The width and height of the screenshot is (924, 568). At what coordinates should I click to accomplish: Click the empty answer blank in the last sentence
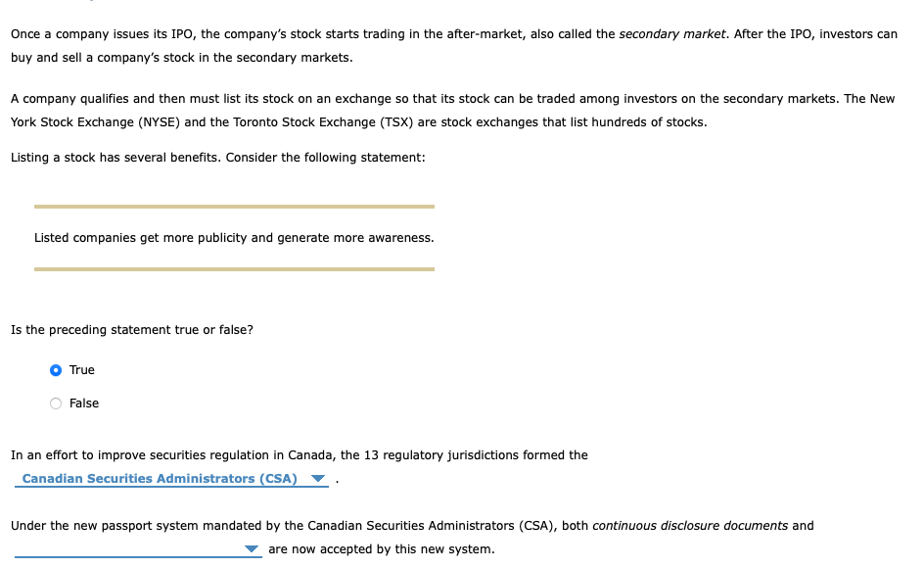tap(127, 549)
